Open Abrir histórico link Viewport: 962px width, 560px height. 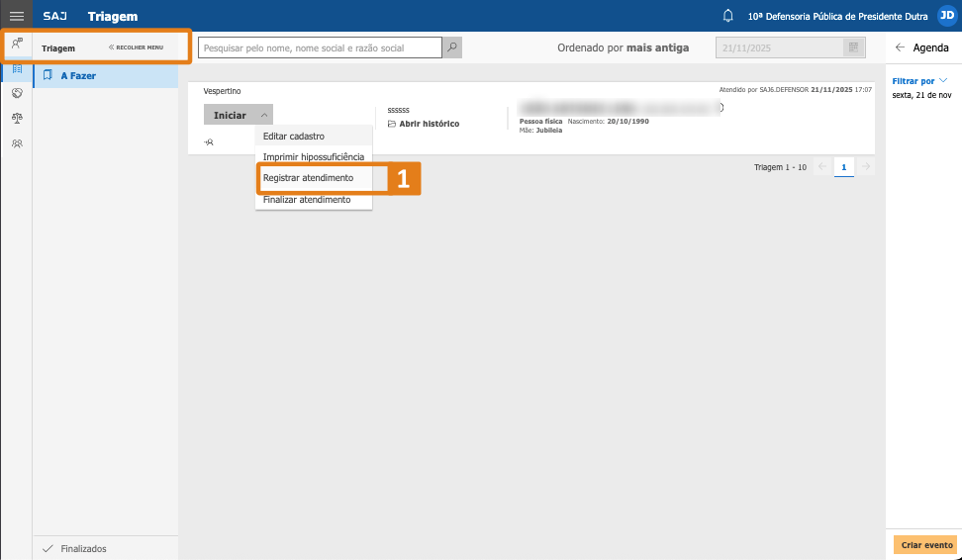point(424,124)
